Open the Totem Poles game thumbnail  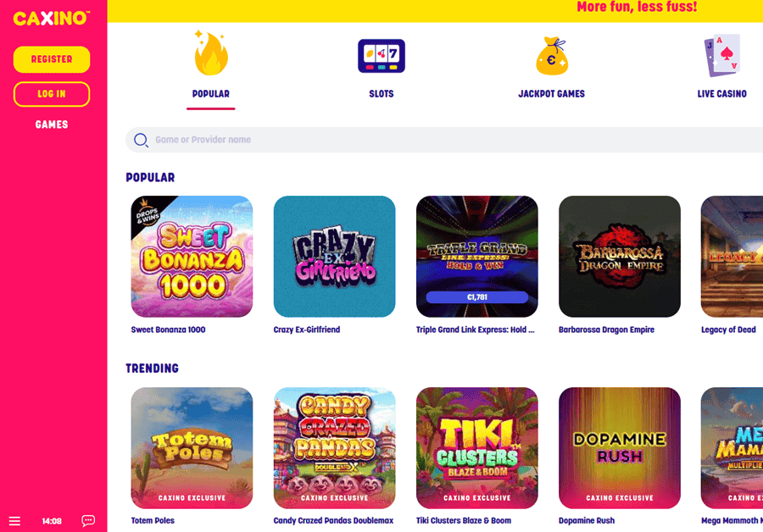coord(192,448)
